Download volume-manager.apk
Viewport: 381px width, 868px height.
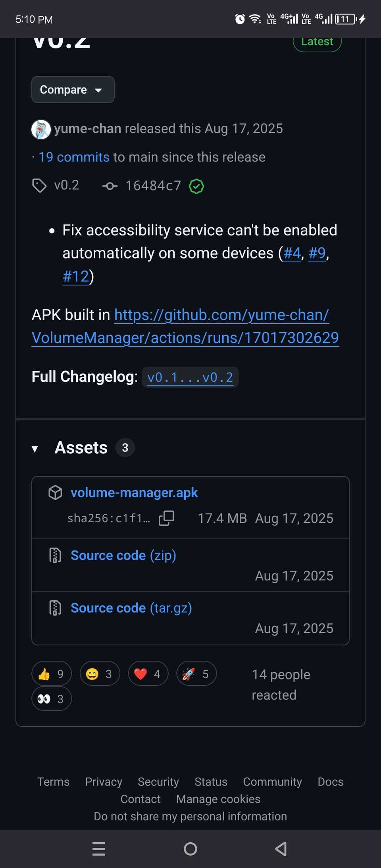click(x=134, y=493)
